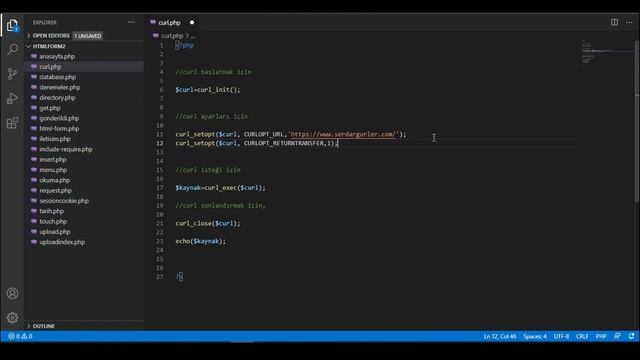Change indentation via Spaces: 4
640x360 pixels.
point(535,336)
